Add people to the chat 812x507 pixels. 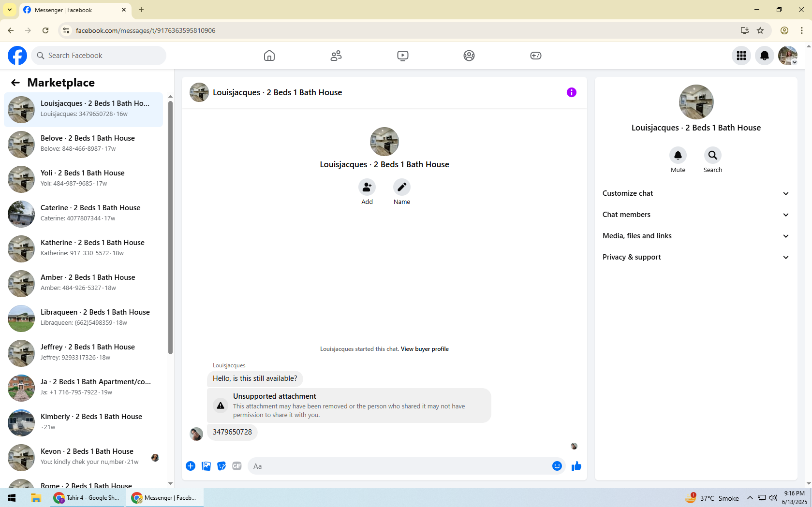[367, 187]
